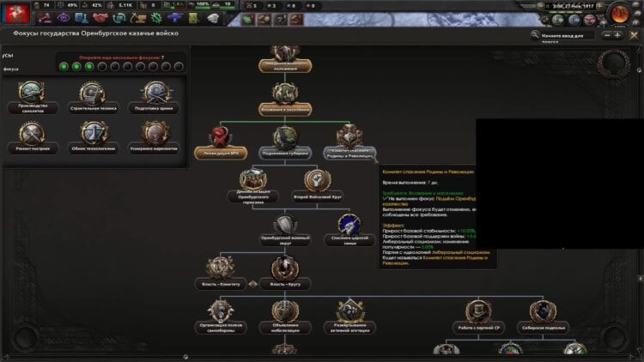This screenshot has height=362, width=644.
Task: Open the trade arrows icon
Action: pos(118,18)
